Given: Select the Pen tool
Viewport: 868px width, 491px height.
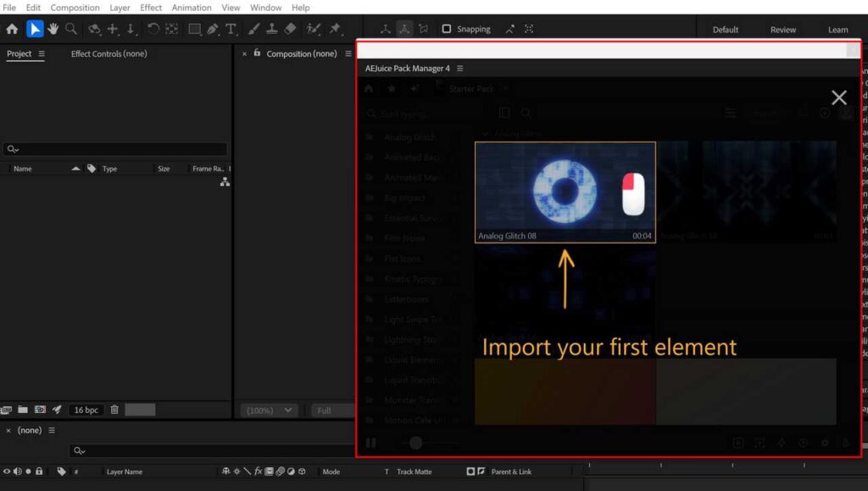Looking at the screenshot, I should 213,29.
